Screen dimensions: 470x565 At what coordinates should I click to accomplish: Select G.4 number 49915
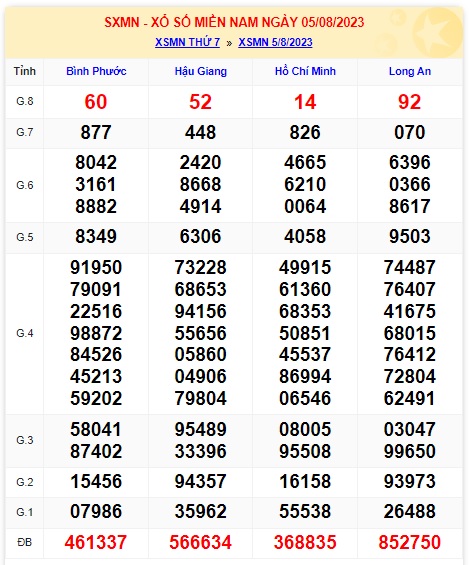305,267
